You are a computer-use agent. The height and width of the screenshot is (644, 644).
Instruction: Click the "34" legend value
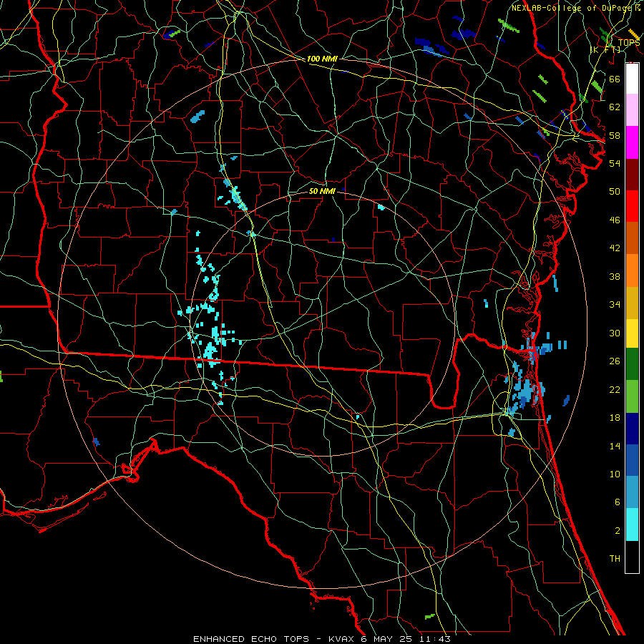tap(615, 305)
